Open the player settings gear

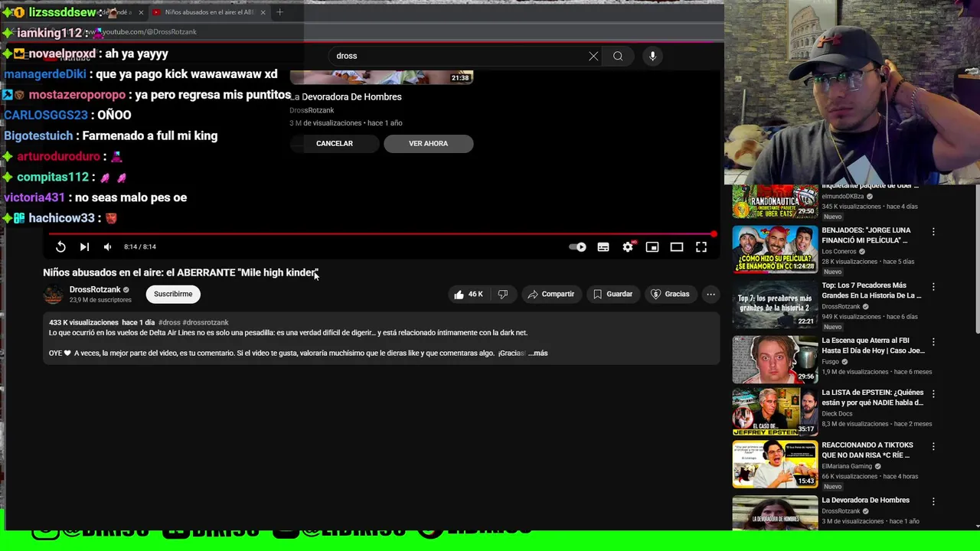pyautogui.click(x=628, y=246)
